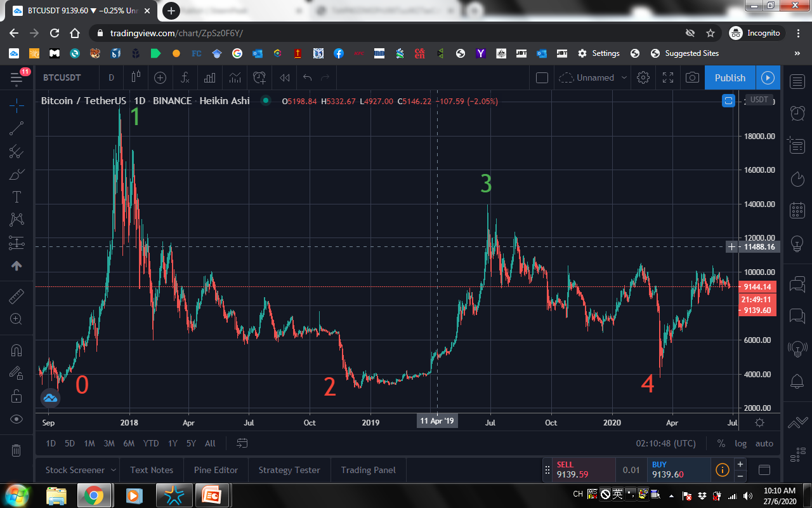Click the BTCUSDT symbol search field
This screenshot has height=508, width=812.
coord(62,77)
